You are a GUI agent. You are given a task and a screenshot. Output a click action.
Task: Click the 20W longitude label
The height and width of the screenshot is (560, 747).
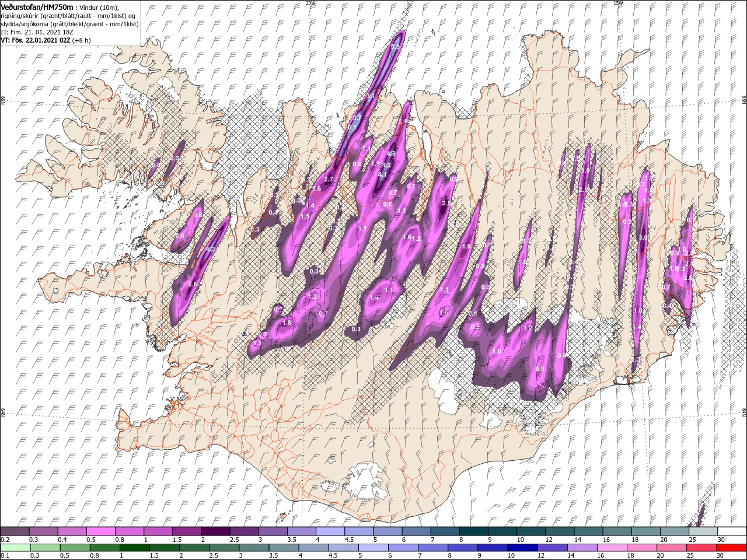[310, 3]
